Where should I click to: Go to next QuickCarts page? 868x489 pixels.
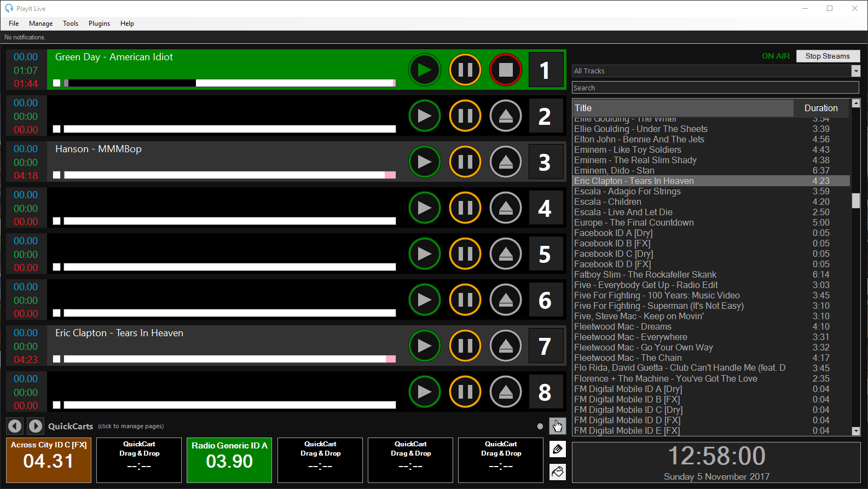click(x=36, y=425)
